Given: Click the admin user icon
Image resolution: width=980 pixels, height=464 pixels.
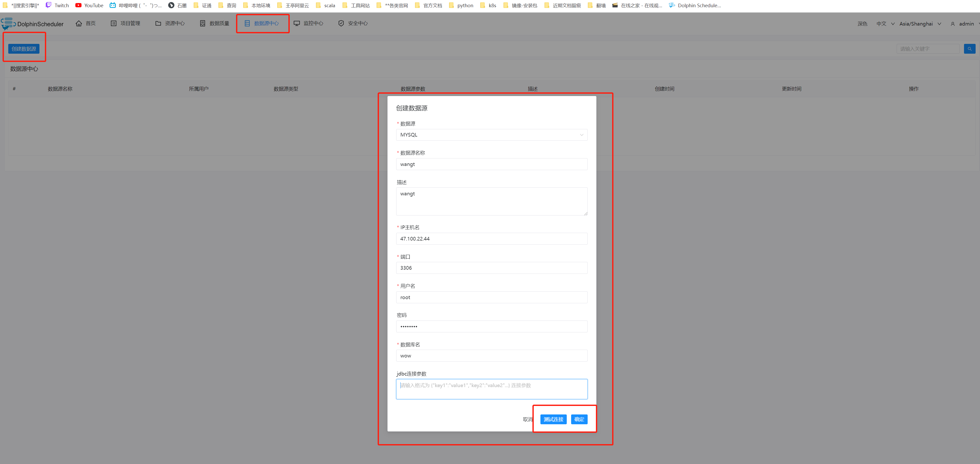Looking at the screenshot, I should tap(953, 24).
